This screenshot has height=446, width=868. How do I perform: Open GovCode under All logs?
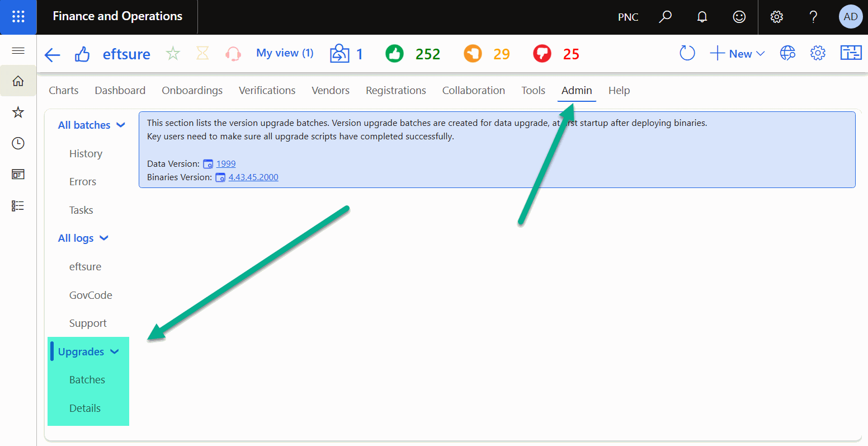[x=91, y=295]
